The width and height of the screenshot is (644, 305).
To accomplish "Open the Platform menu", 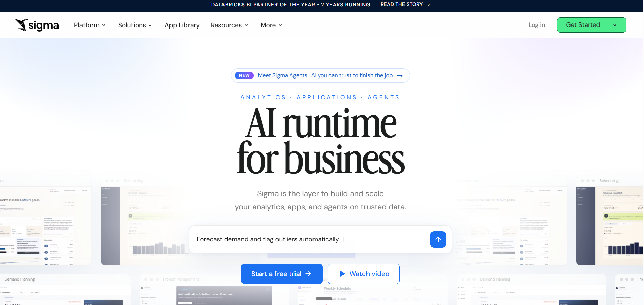I will point(90,25).
